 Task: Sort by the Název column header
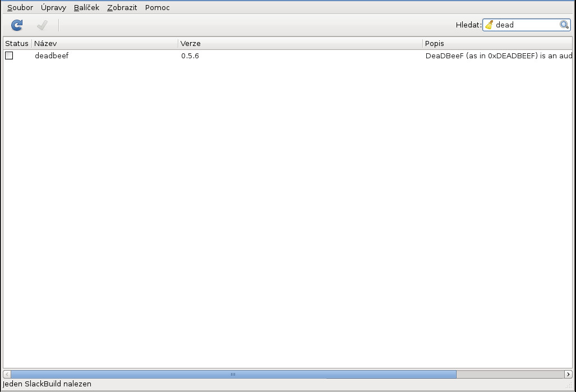tap(105, 43)
